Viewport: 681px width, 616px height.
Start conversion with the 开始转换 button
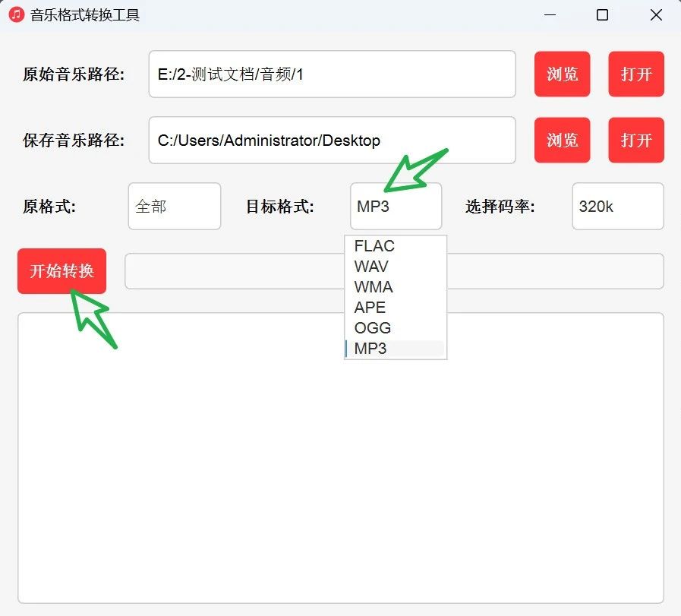click(61, 271)
